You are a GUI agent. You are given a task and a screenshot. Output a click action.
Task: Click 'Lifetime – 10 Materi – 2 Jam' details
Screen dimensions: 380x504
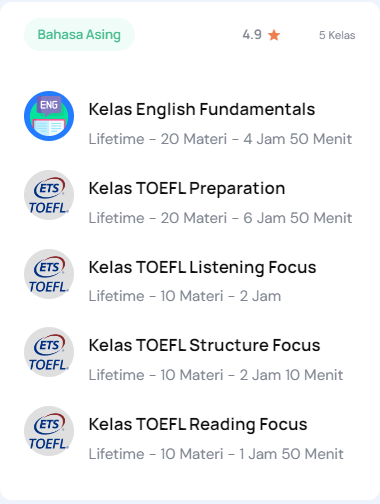tap(185, 296)
